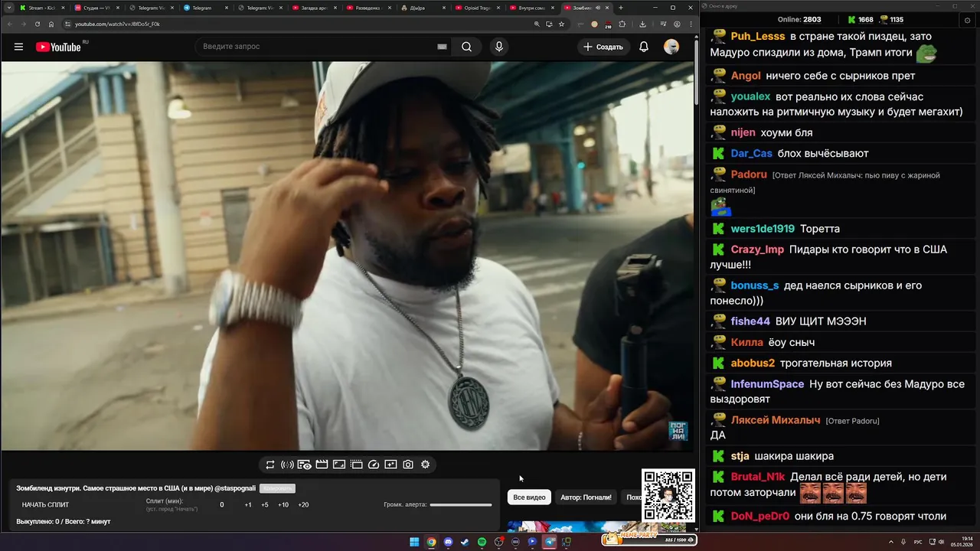The height and width of the screenshot is (551, 980).
Task: Click username Brutal_N1k in chat
Action: [x=758, y=477]
